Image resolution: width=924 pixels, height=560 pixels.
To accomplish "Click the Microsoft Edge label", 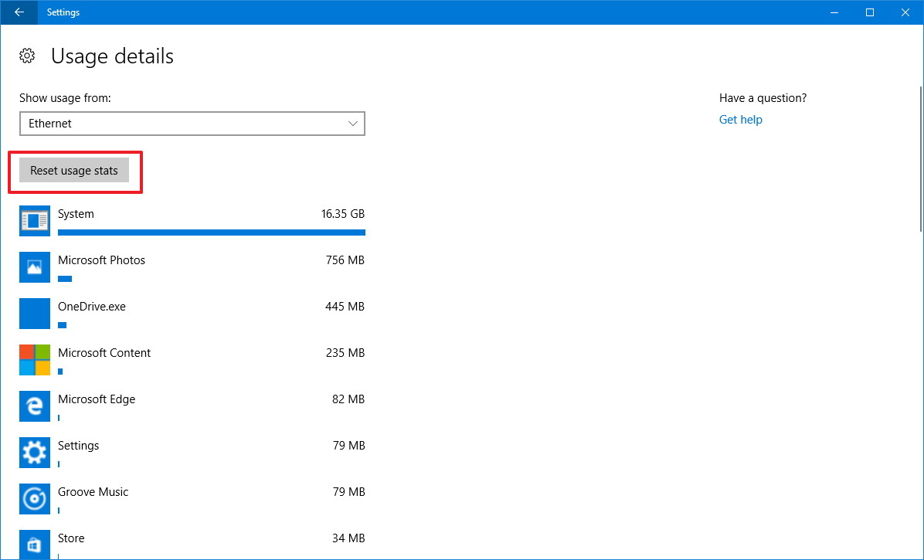I will coord(97,399).
